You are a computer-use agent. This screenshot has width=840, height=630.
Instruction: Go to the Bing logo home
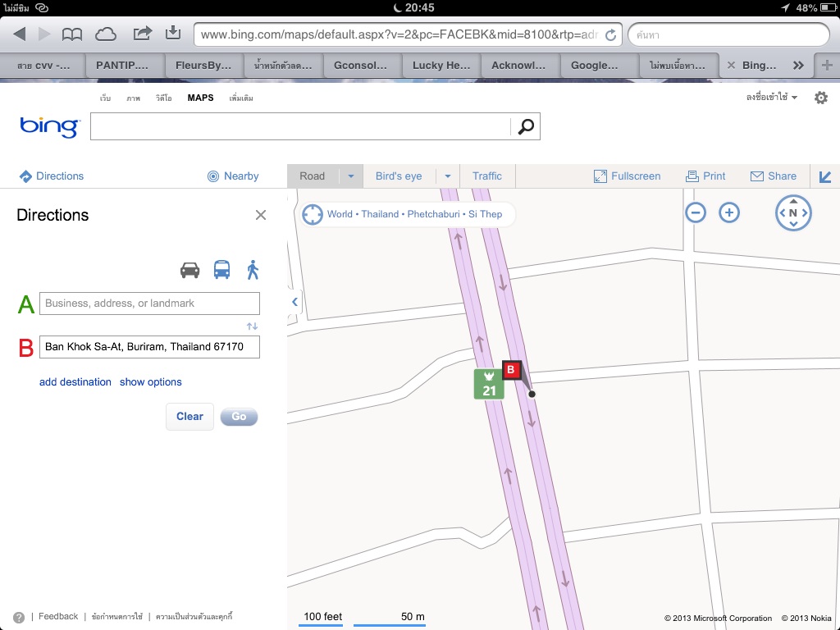coord(50,127)
